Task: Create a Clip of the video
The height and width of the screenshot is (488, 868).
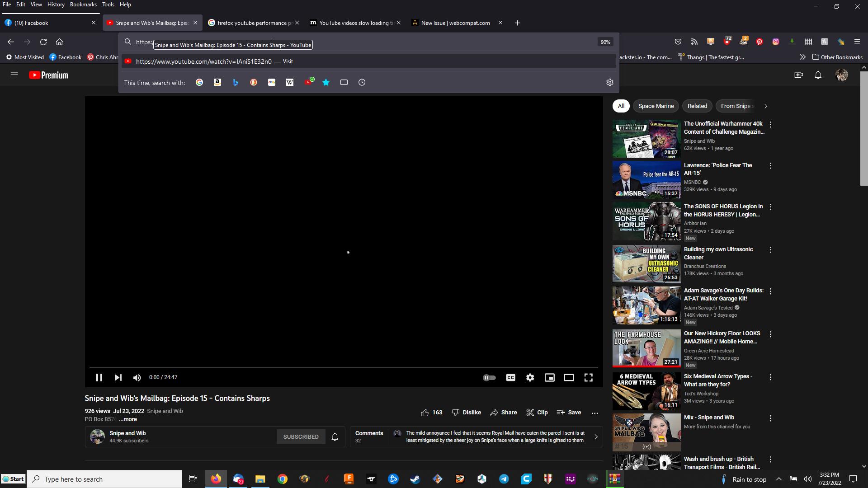Action: point(537,413)
